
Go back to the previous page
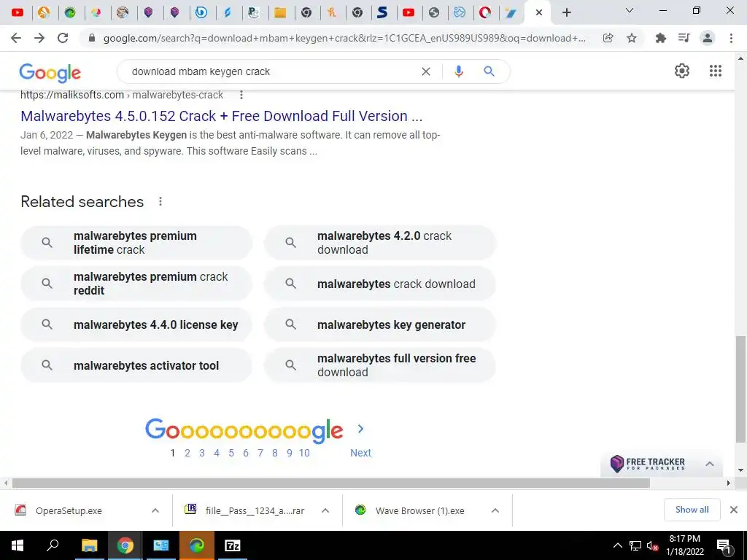point(16,38)
